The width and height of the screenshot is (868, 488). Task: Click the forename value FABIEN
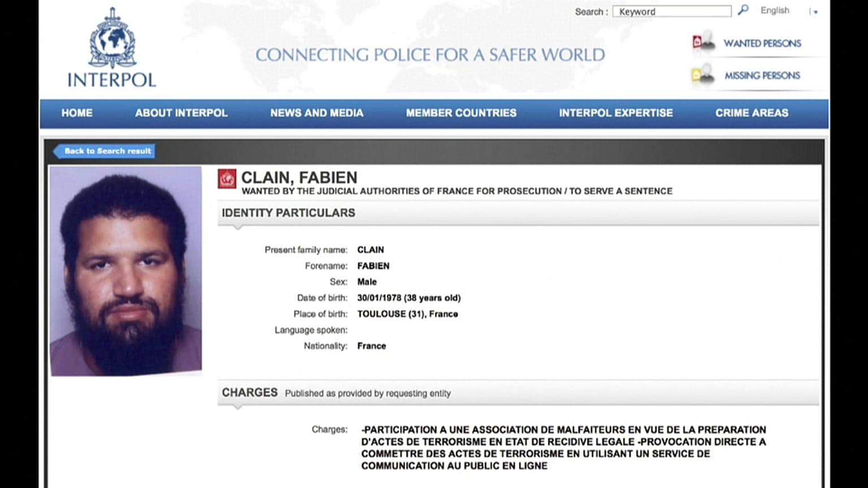(x=373, y=266)
